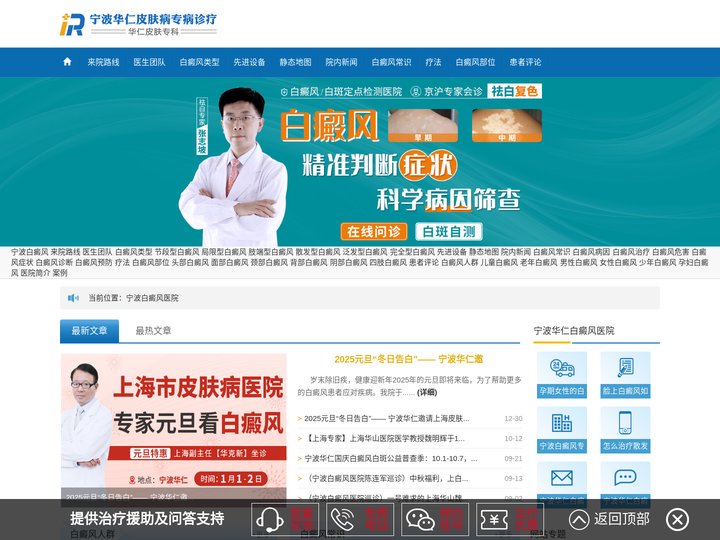
Task: Click the 祛白复色 badge on the banner
Action: pyautogui.click(x=514, y=91)
